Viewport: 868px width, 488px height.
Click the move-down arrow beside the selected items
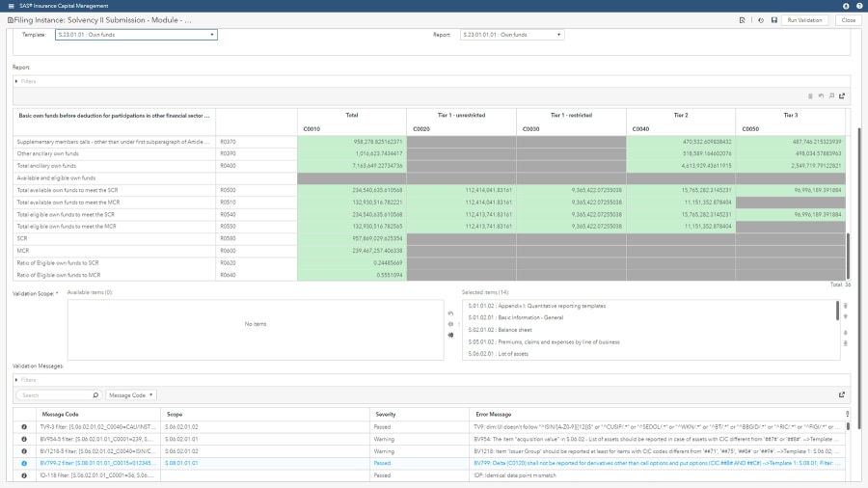click(x=845, y=333)
